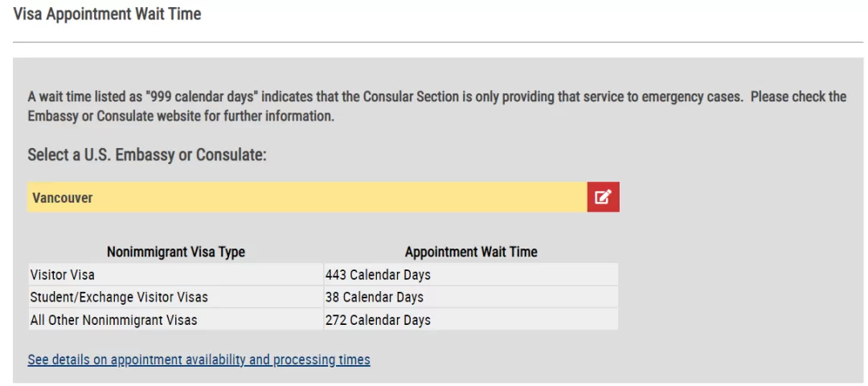Select the Vancouver embassy selection field
Screen dimensions: 868x386
(x=307, y=197)
